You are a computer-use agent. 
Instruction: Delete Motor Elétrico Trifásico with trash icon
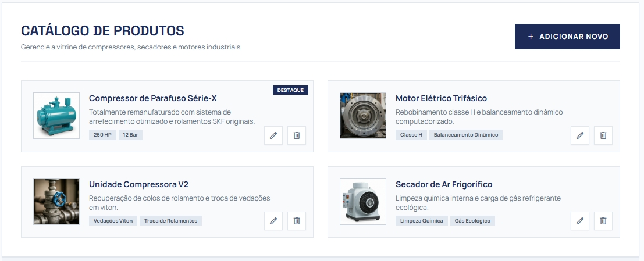(603, 135)
